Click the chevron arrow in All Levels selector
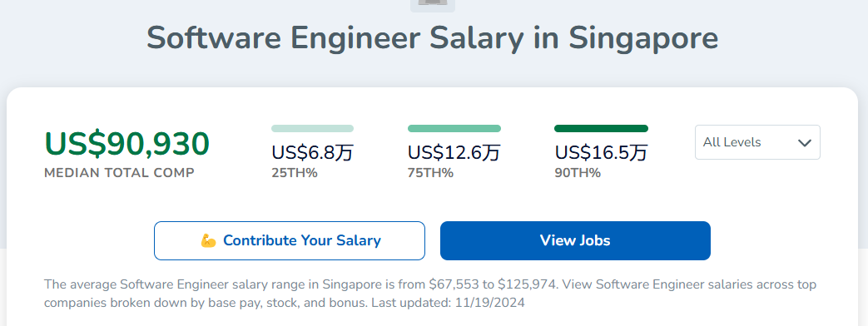The image size is (868, 326). 805,143
